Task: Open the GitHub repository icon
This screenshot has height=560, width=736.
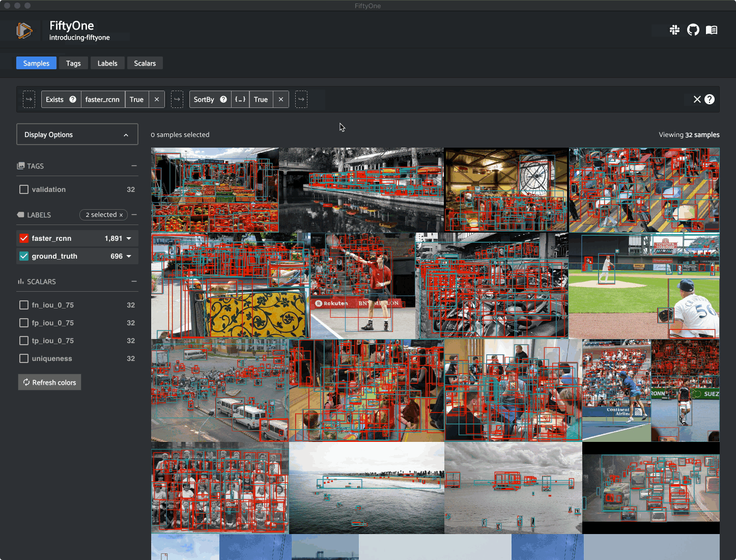Action: [x=693, y=30]
